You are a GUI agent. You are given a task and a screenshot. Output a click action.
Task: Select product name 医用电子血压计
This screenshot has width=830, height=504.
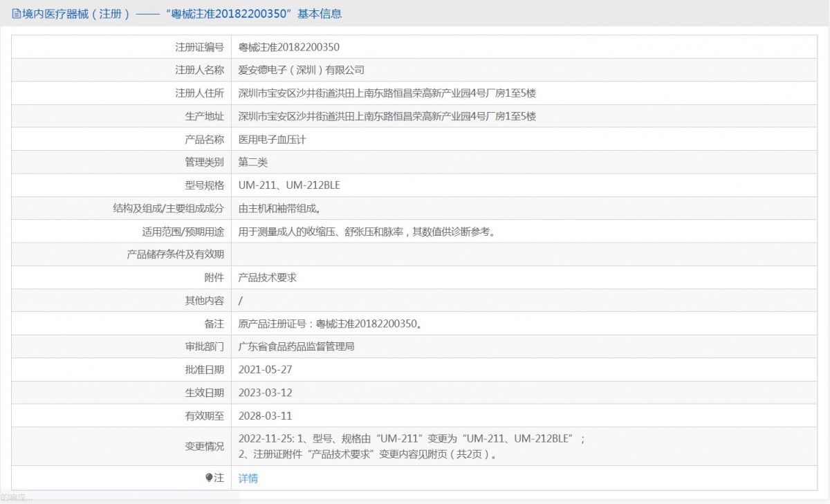[273, 139]
